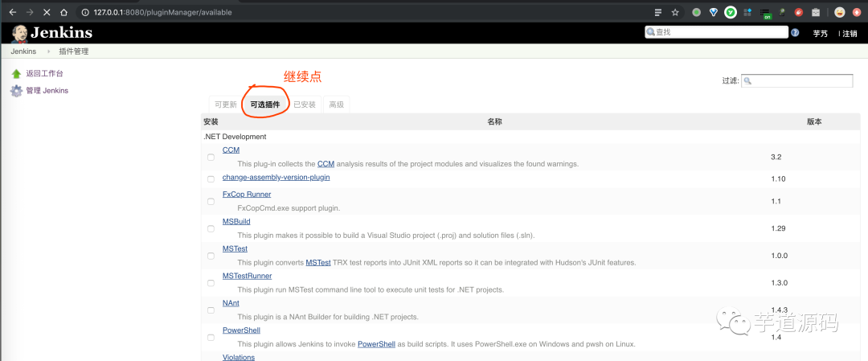Click the green up-arrow return icon
The height and width of the screenshot is (361, 868).
pos(17,74)
